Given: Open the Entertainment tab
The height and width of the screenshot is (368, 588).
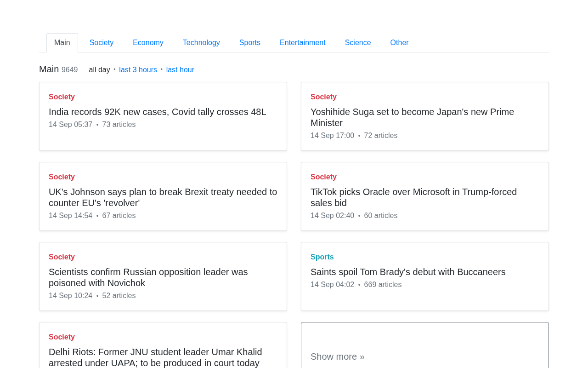Looking at the screenshot, I should coord(303,43).
